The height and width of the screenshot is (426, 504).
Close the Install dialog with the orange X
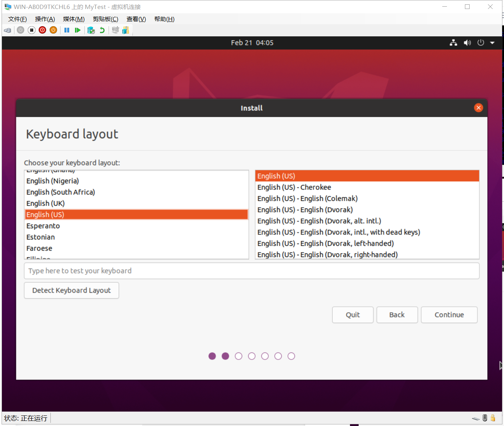[478, 108]
